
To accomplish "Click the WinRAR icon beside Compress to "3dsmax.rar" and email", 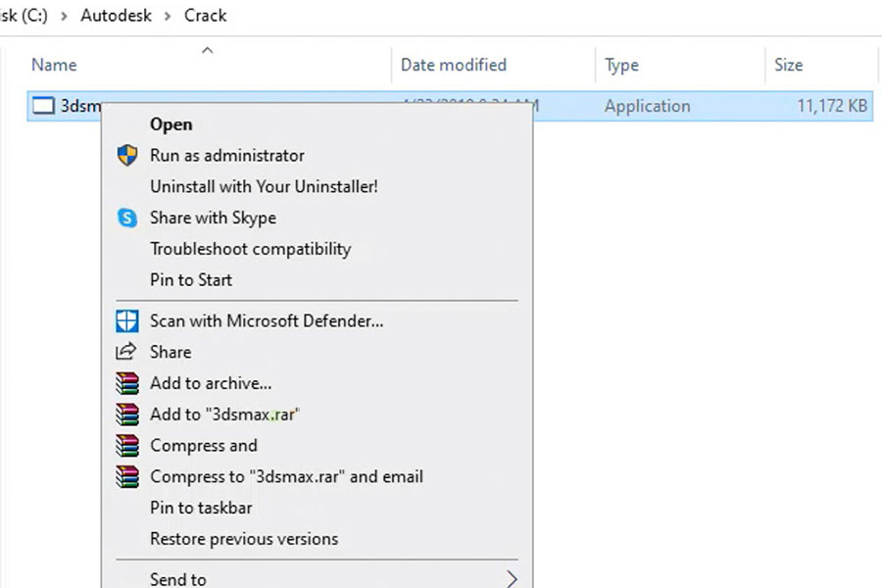I will [x=127, y=476].
